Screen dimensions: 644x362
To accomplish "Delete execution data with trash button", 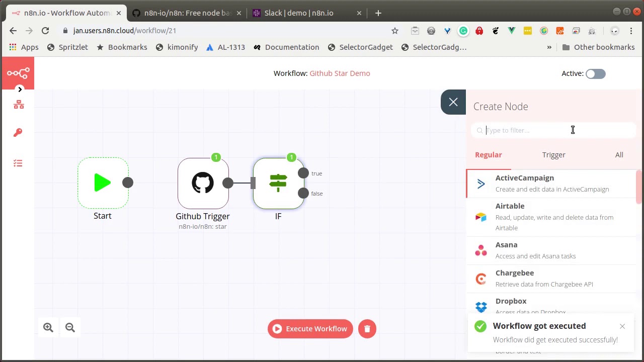I will coord(367,329).
